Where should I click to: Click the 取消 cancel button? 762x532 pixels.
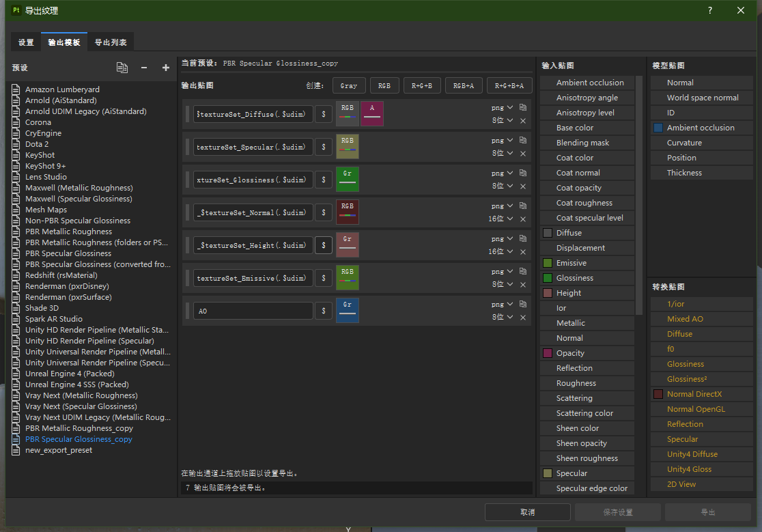(x=527, y=512)
